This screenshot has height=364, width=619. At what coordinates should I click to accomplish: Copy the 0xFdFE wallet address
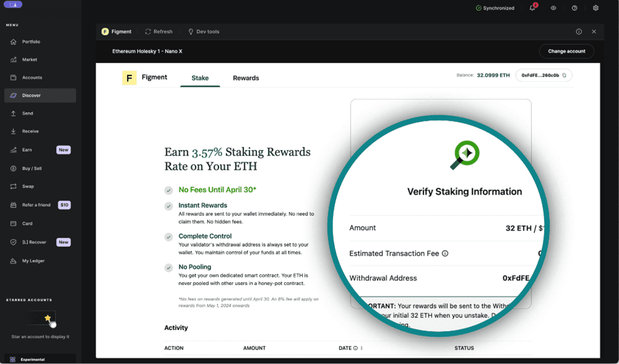tap(564, 75)
